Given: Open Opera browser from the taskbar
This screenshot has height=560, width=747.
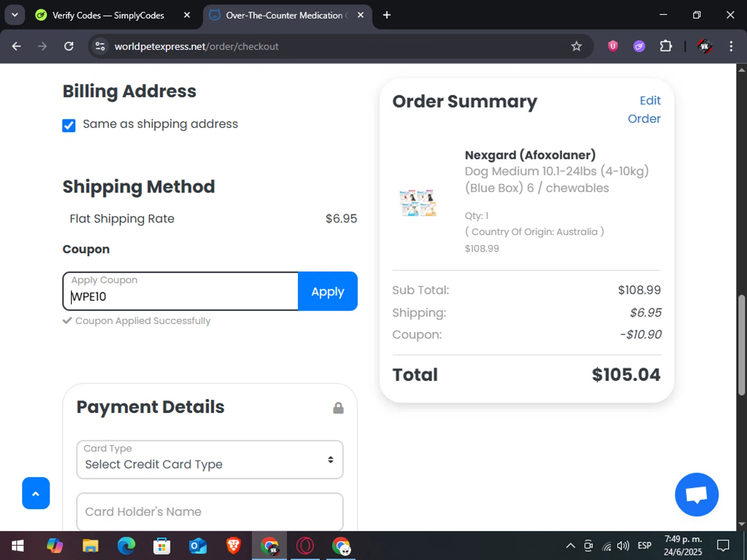Looking at the screenshot, I should (305, 546).
